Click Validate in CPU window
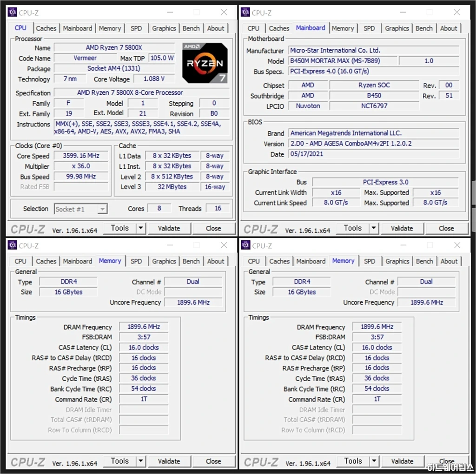The width and height of the screenshot is (476, 474). click(169, 228)
